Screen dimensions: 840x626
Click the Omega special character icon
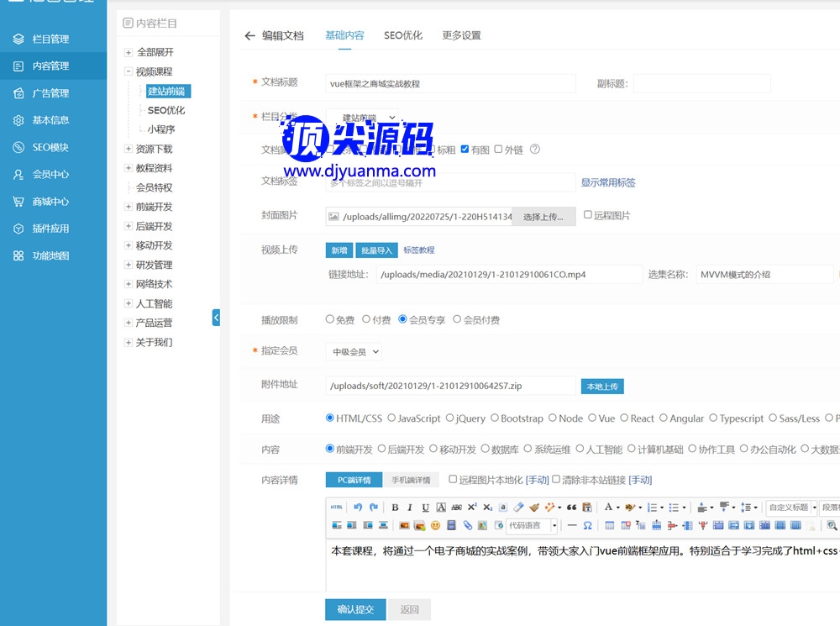click(587, 525)
